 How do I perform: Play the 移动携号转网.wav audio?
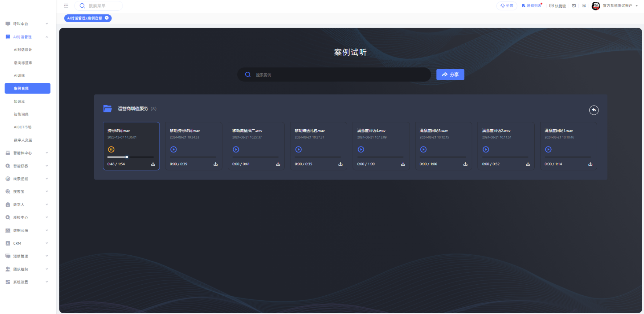pos(174,149)
